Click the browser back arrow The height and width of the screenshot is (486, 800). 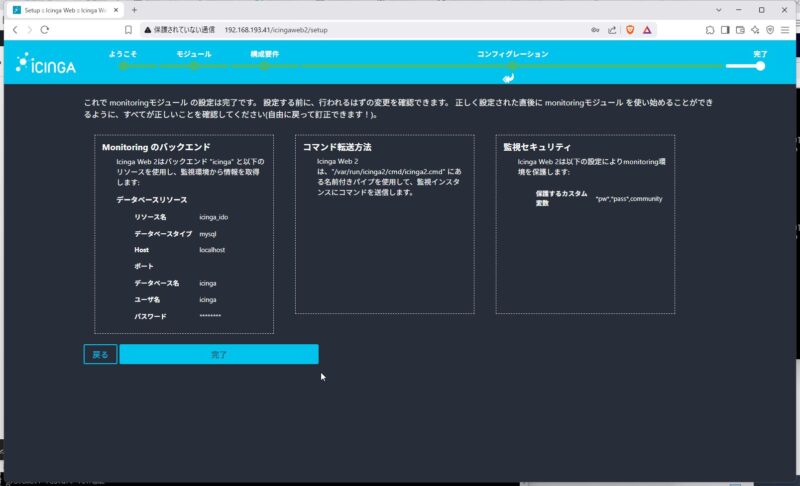click(x=15, y=30)
